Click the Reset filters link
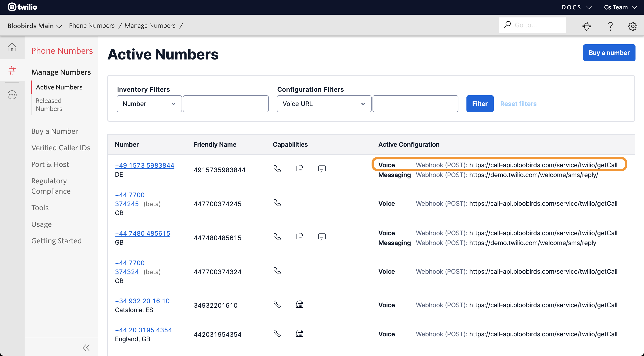The image size is (644, 356). (518, 104)
